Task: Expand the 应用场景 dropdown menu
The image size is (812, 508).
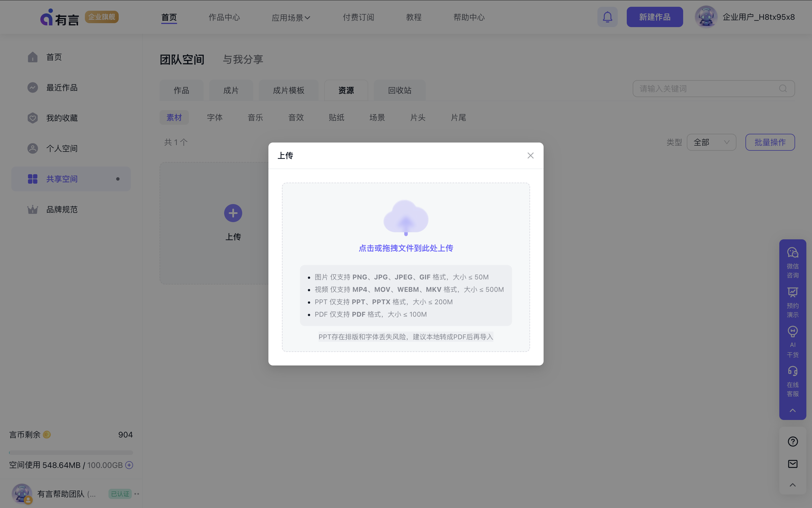Action: click(291, 17)
